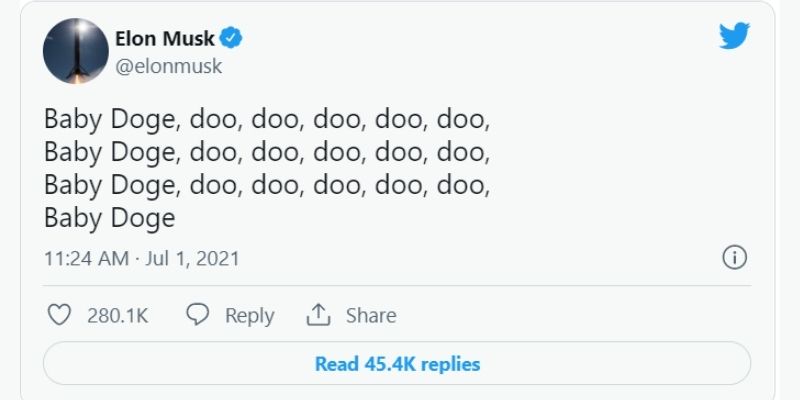Click the blue verified badge
This screenshot has height=400, width=800.
(x=232, y=39)
